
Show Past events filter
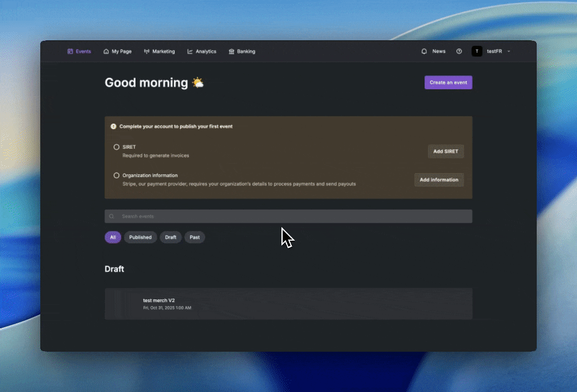point(195,237)
